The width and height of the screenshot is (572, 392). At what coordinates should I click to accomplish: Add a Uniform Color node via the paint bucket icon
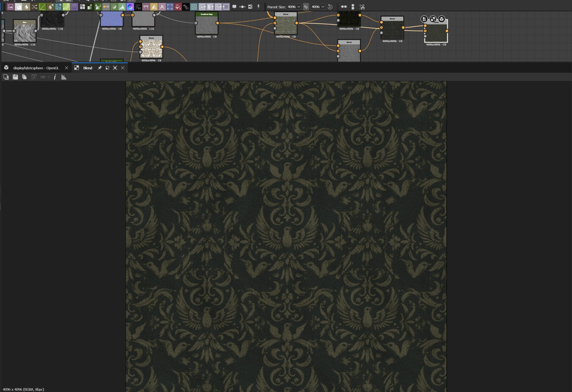178,7
